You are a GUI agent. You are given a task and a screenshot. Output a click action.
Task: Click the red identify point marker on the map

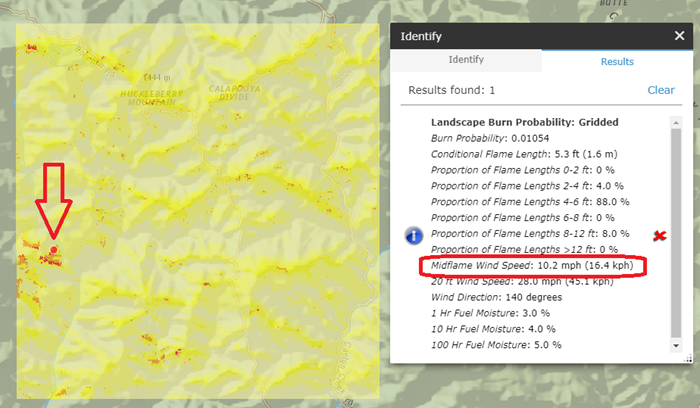[x=53, y=249]
